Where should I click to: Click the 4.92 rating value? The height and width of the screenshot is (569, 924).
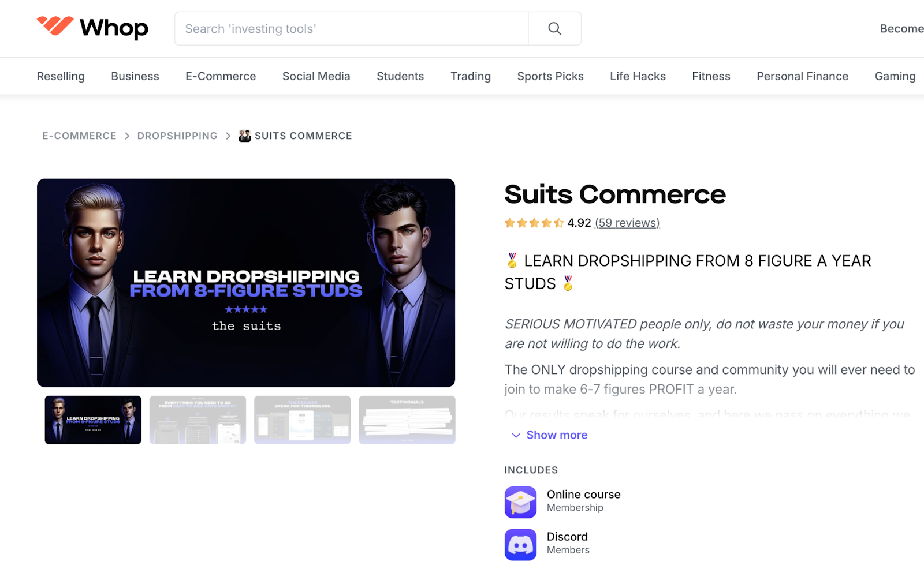(x=579, y=223)
